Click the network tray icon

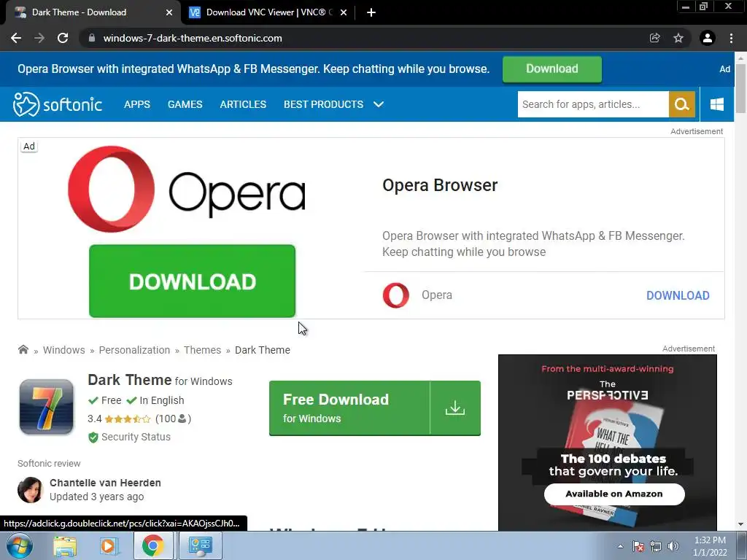[x=656, y=546]
